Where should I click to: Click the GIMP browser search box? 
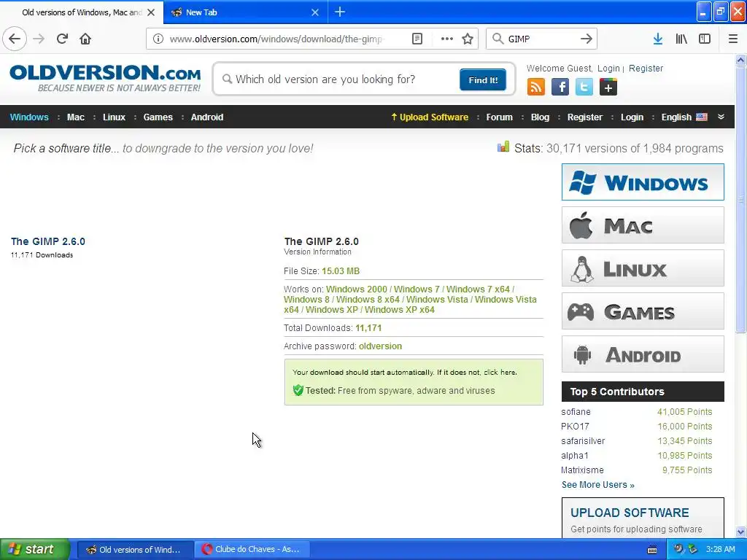541,39
